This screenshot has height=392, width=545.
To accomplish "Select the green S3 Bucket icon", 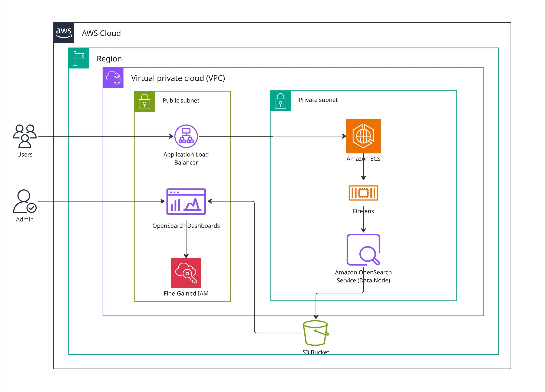I will click(316, 333).
